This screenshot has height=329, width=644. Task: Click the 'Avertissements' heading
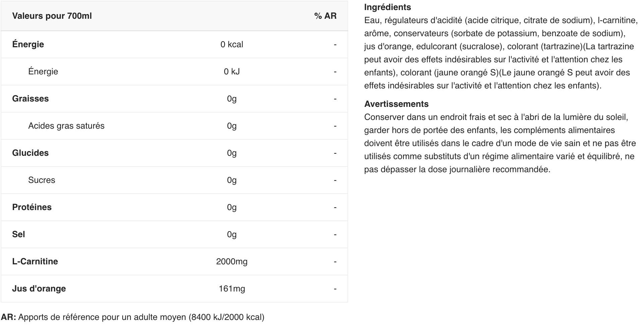click(396, 104)
